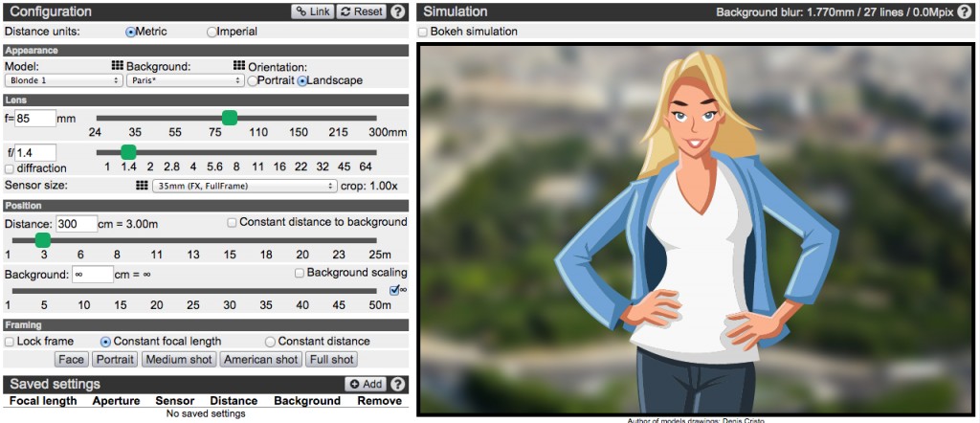Click 25m distance scale label
Viewport: 980px width, 423px height.
(x=379, y=255)
